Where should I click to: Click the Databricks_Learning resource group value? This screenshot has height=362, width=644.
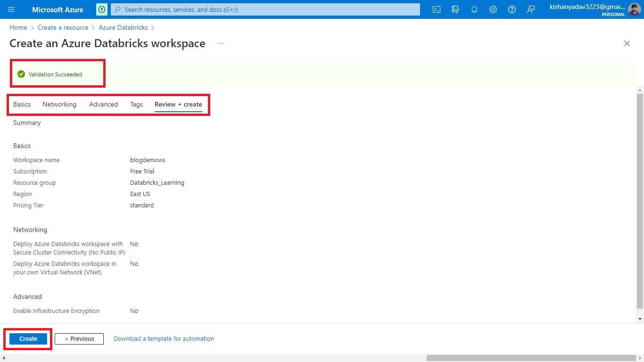point(157,182)
